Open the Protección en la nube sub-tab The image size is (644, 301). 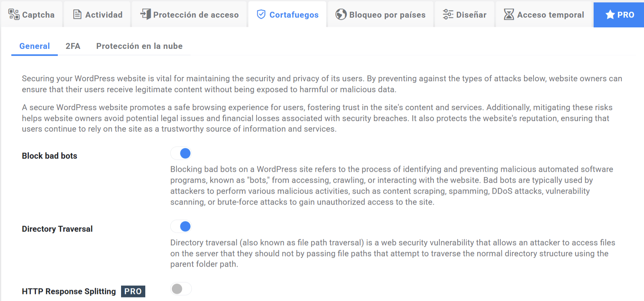(x=139, y=46)
